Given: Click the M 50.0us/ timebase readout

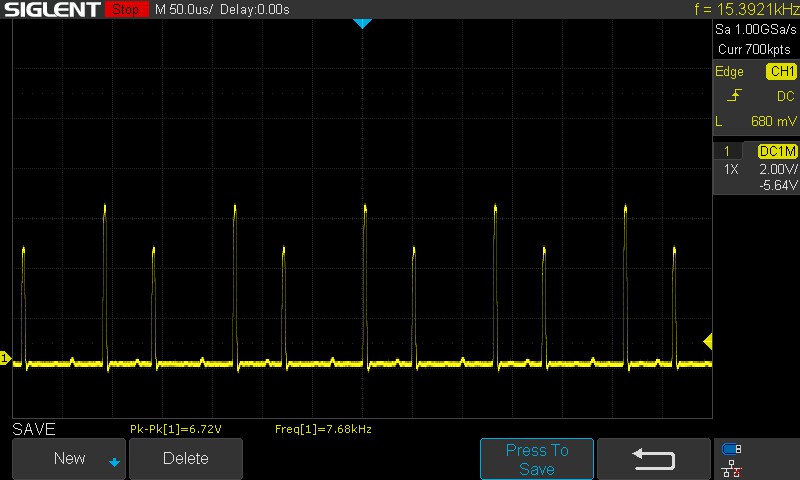Looking at the screenshot, I should (x=184, y=9).
